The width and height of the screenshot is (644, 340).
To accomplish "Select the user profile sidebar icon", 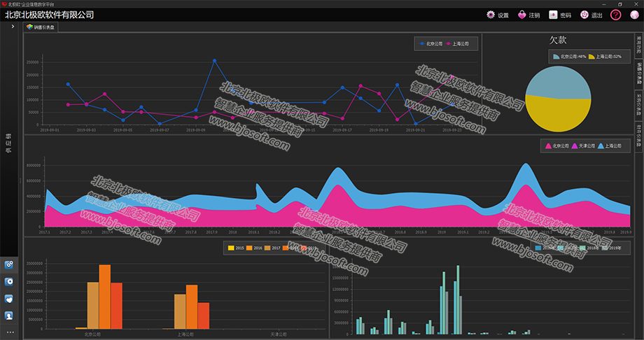I will [8, 316].
